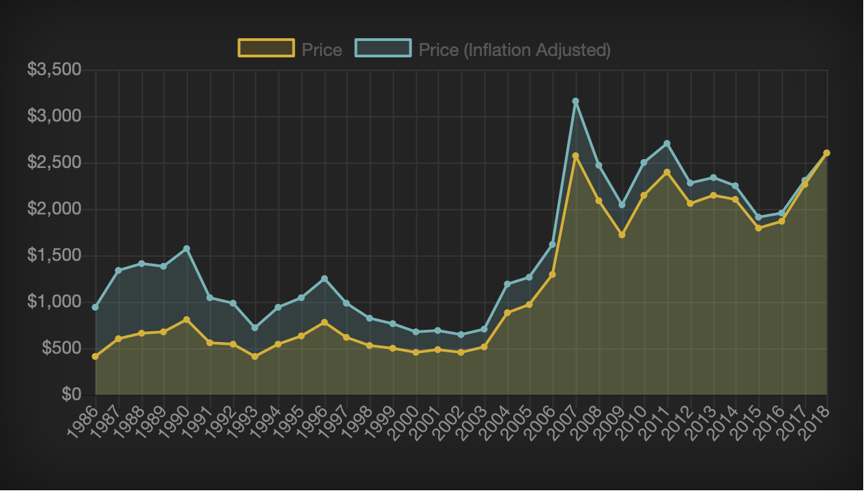
Task: Click the yellow Price legend color box
Action: [266, 48]
